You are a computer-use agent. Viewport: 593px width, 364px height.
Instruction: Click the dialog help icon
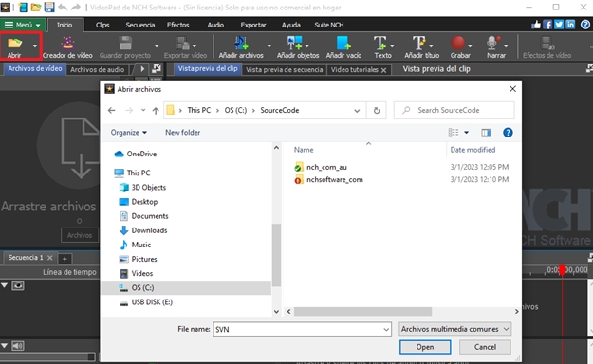(x=508, y=133)
